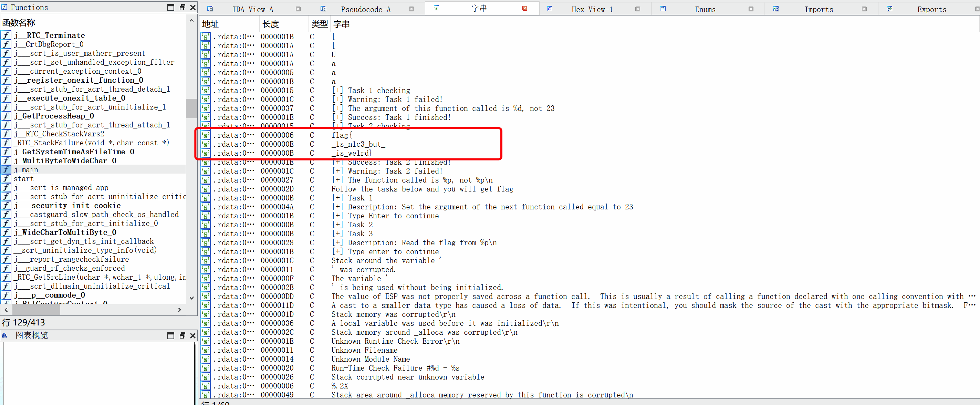The width and height of the screenshot is (980, 405).
Task: Click string icon for _1s_n1c3_but_ row
Action: point(206,144)
